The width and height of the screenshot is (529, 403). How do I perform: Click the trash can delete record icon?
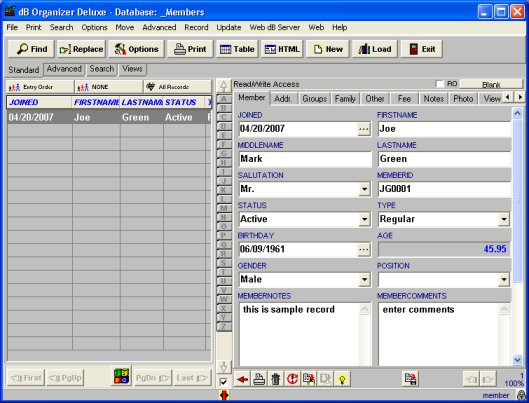[276, 379]
